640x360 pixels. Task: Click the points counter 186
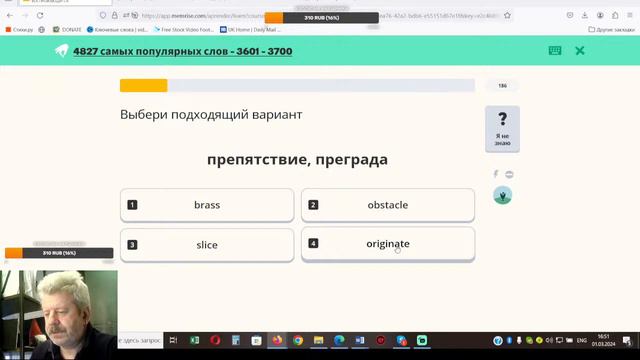(x=502, y=86)
